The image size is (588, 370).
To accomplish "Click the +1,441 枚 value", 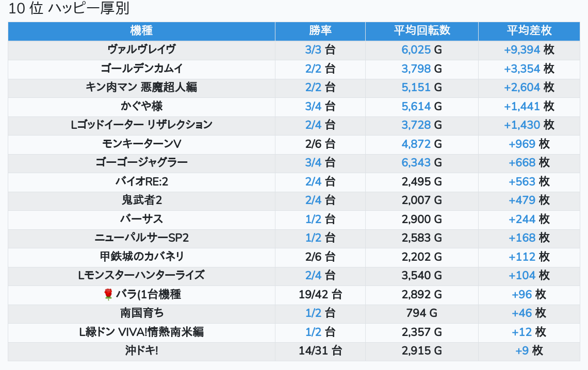I will (529, 106).
